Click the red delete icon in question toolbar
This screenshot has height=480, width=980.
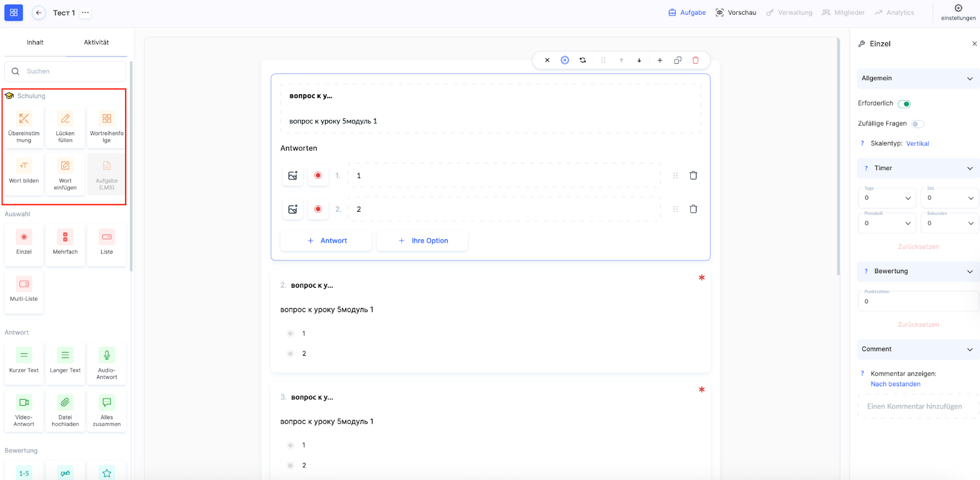pos(695,60)
